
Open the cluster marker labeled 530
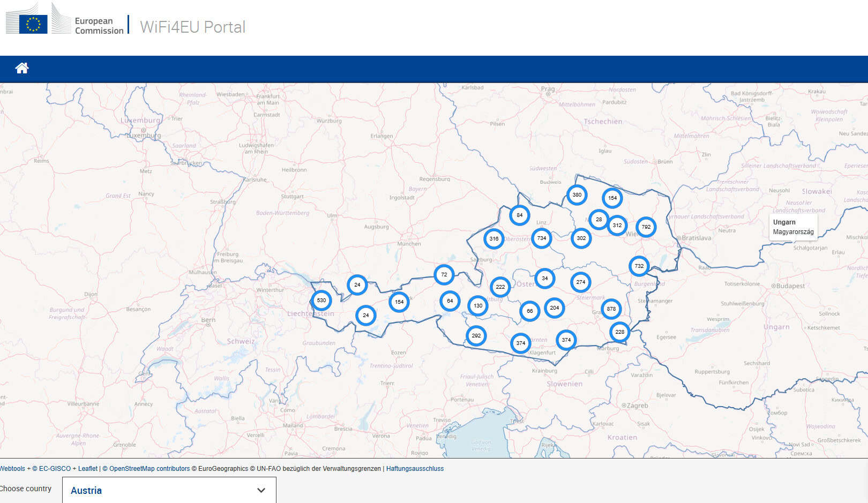(321, 301)
